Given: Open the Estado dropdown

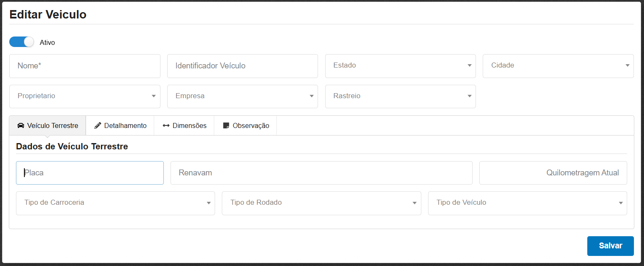Looking at the screenshot, I should tap(400, 66).
